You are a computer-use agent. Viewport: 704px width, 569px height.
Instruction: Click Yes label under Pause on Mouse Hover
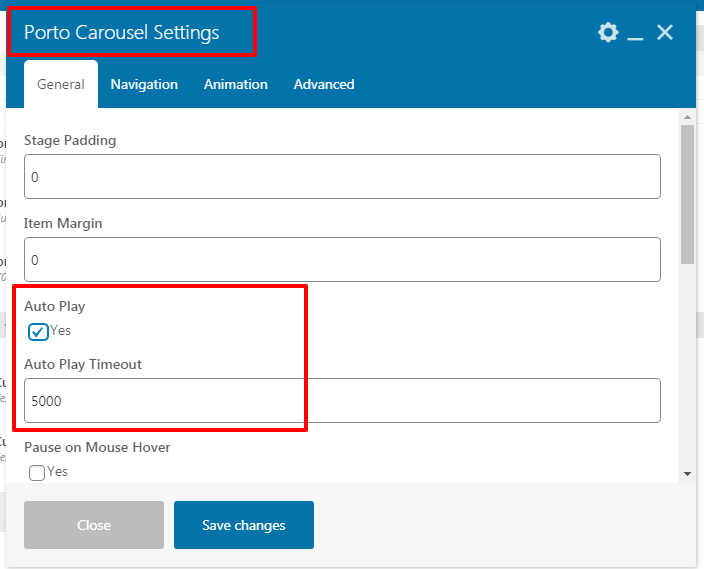pos(58,471)
